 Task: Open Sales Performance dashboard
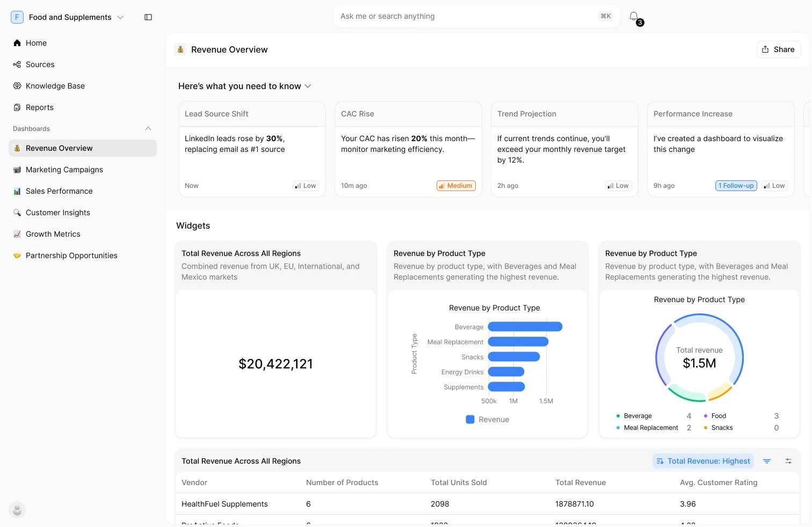click(83, 191)
